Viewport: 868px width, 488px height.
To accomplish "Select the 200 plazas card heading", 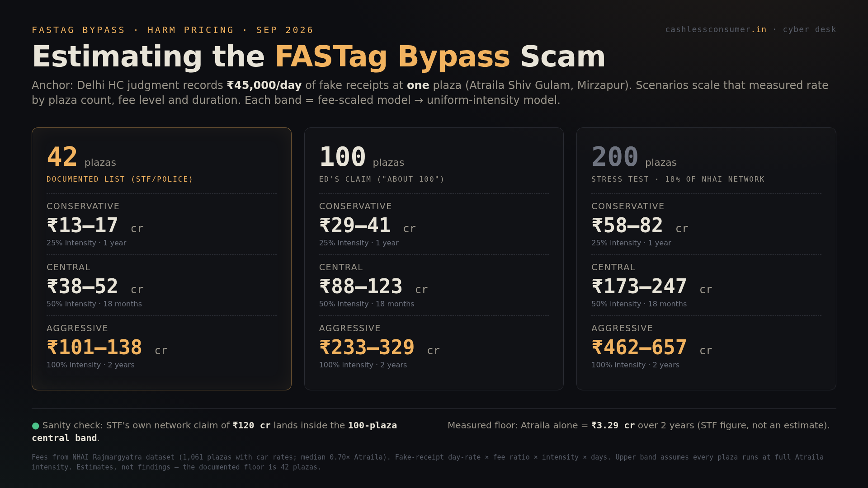I will click(x=634, y=157).
